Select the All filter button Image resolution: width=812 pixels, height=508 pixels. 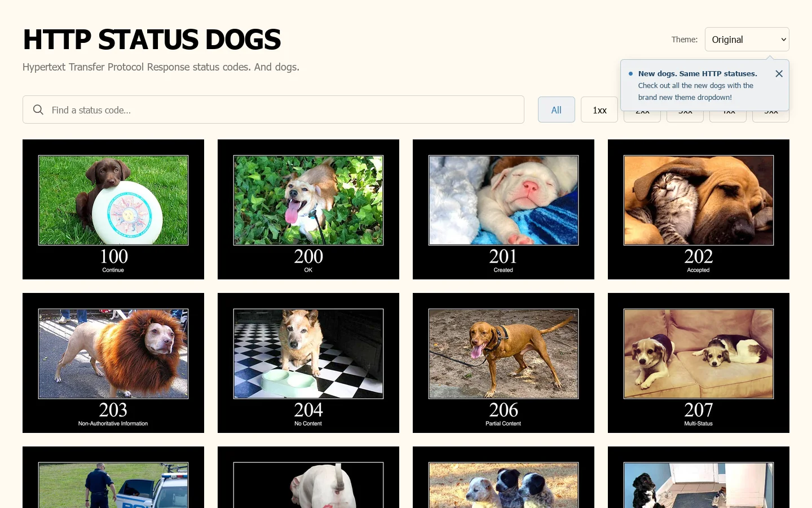click(557, 110)
